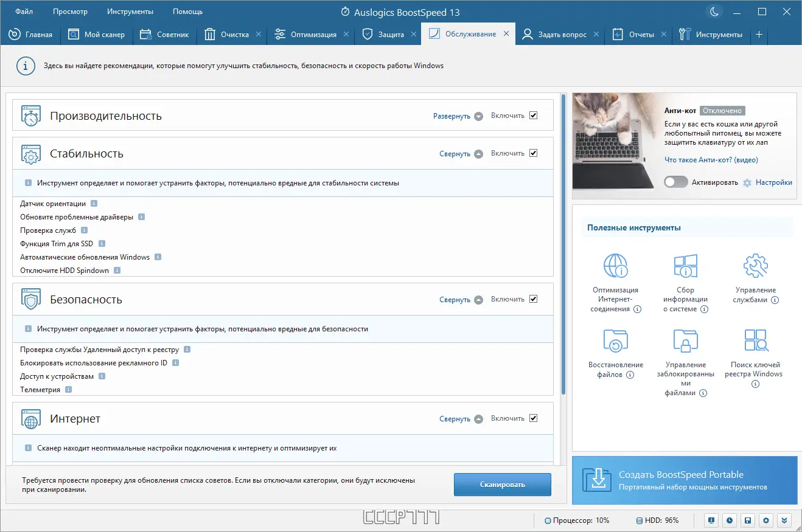Open settings via status bar gear icon

[766, 520]
